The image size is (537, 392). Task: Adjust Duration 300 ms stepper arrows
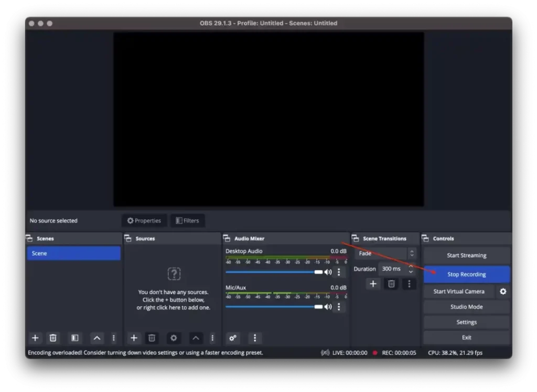[411, 269]
